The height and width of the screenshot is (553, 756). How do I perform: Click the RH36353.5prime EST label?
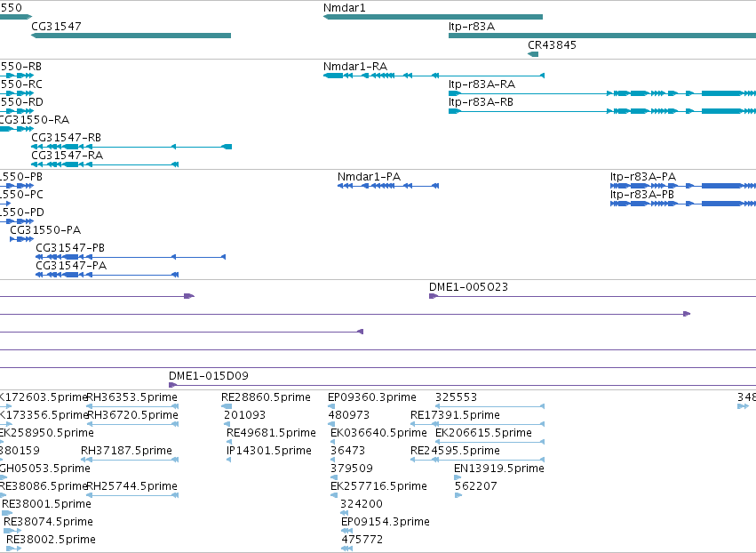[132, 397]
